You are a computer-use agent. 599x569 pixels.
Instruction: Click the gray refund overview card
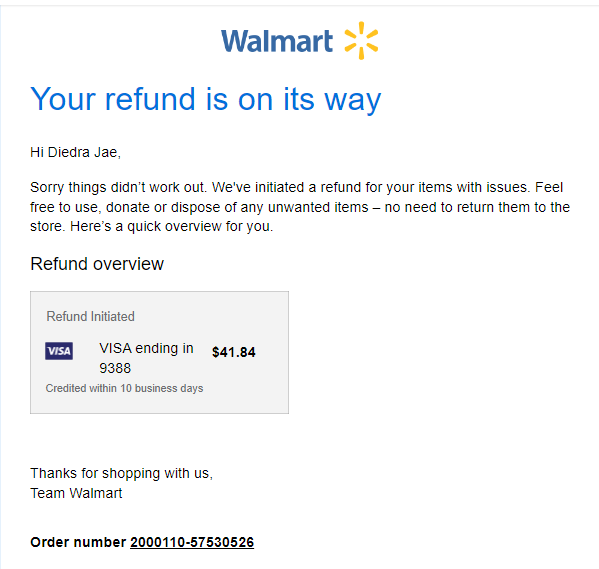click(159, 352)
